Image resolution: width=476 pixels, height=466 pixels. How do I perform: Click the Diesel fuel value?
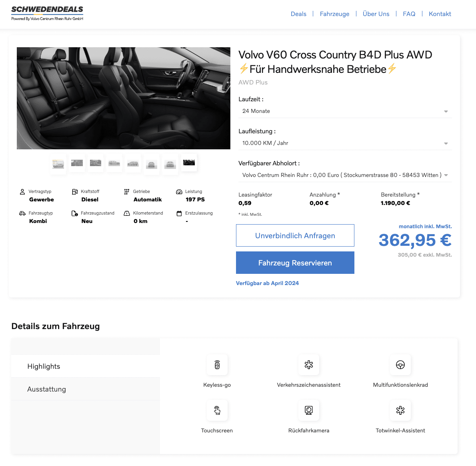(90, 200)
